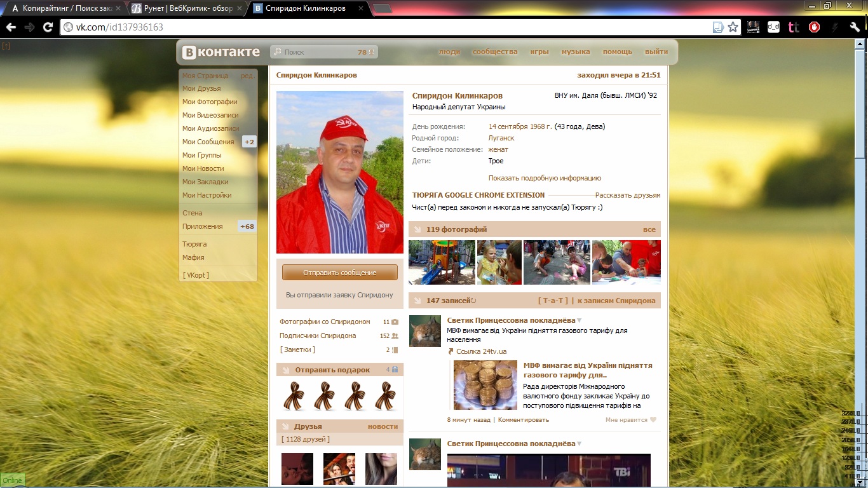Open dropdown arrow on second Светик post
The width and height of the screenshot is (868, 488).
click(580, 444)
